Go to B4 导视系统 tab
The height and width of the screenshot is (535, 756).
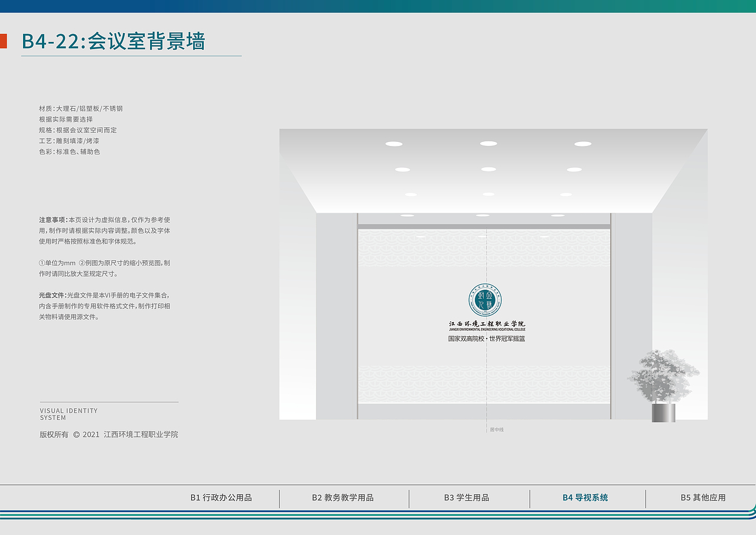point(585,498)
